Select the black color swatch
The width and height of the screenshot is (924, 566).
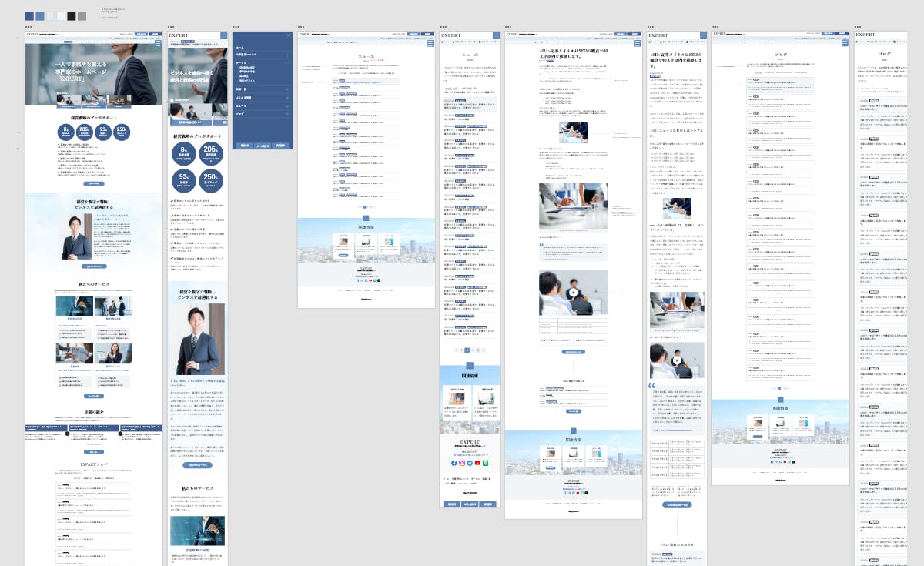(72, 15)
